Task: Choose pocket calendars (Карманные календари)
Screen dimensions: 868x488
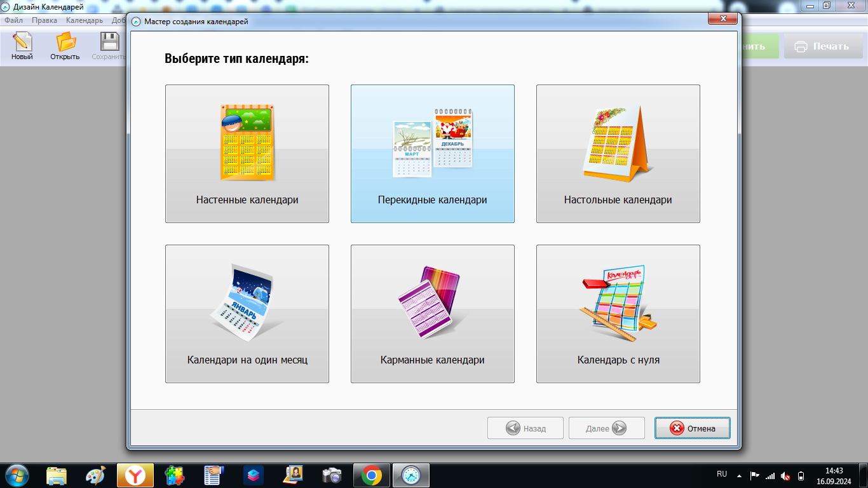Action: (x=432, y=314)
